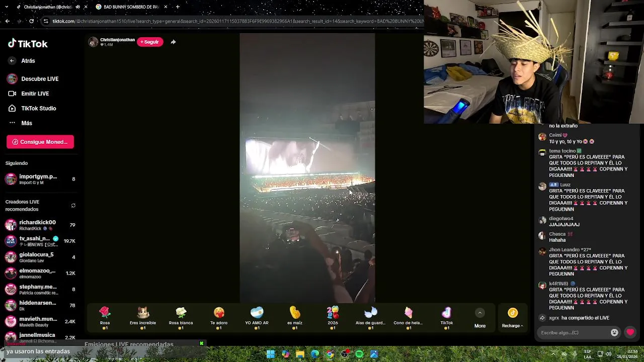Click the Seguir follow button
The image size is (644, 362).
tap(150, 42)
